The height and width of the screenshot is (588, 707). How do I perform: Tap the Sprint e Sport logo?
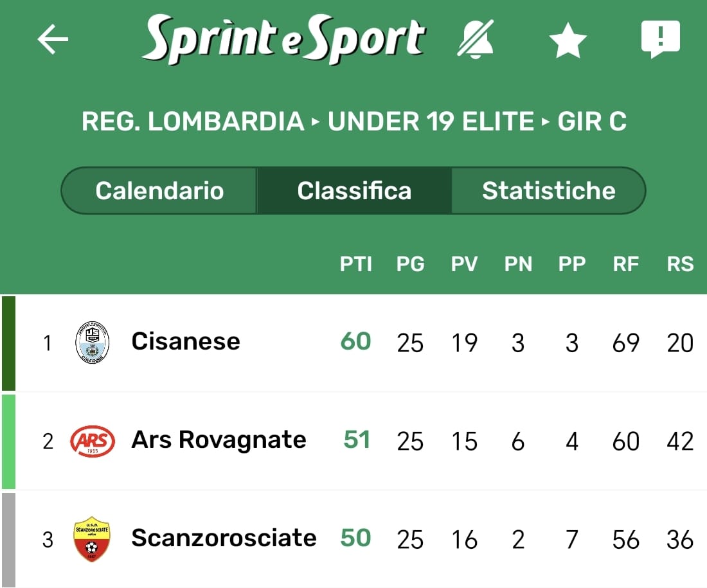(283, 39)
